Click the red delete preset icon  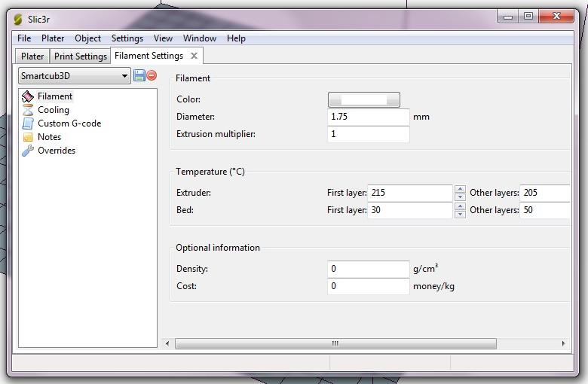pos(152,75)
